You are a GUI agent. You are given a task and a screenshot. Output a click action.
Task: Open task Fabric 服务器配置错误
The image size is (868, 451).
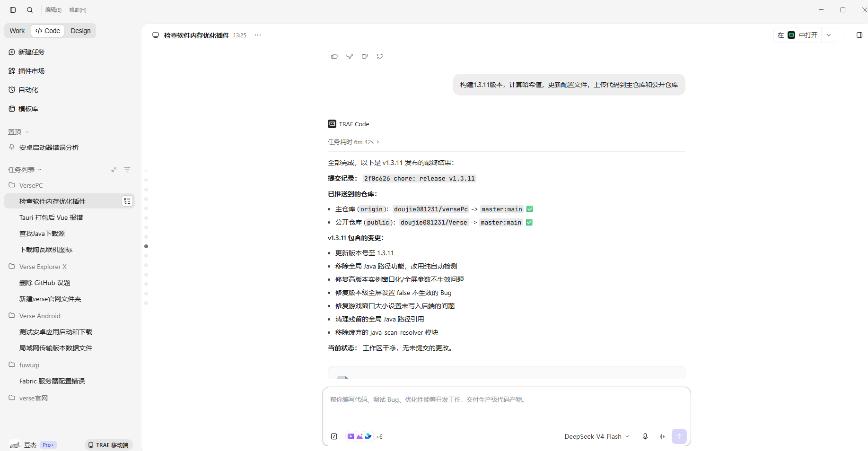click(52, 381)
